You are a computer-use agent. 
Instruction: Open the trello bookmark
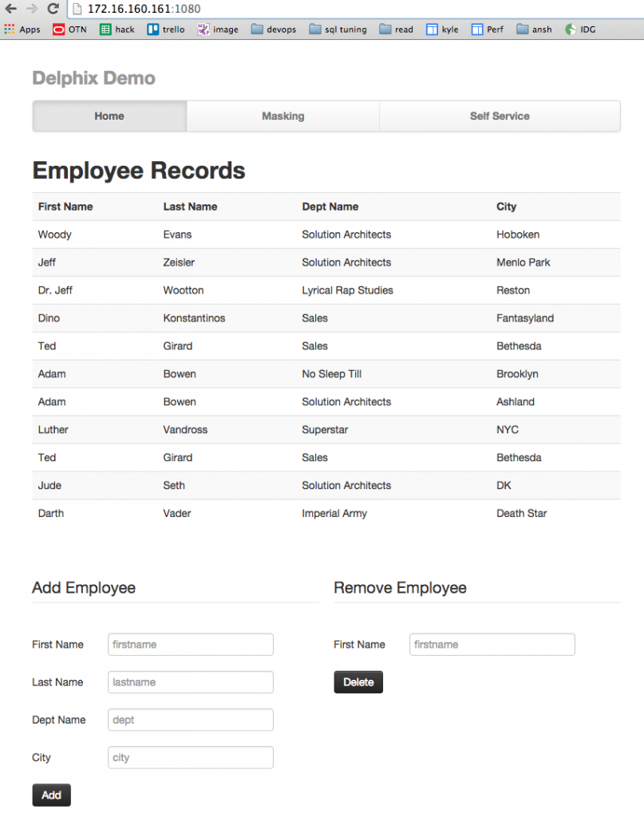(166, 30)
